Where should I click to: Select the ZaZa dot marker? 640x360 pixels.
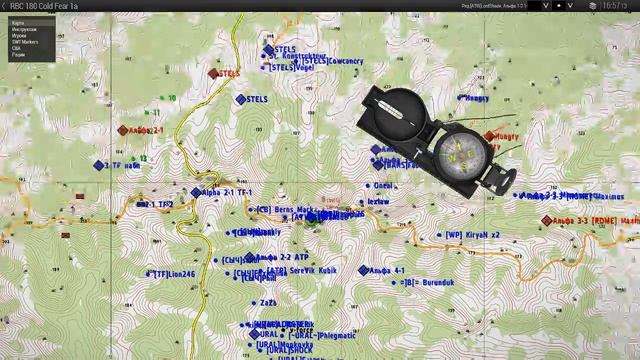[254, 303]
